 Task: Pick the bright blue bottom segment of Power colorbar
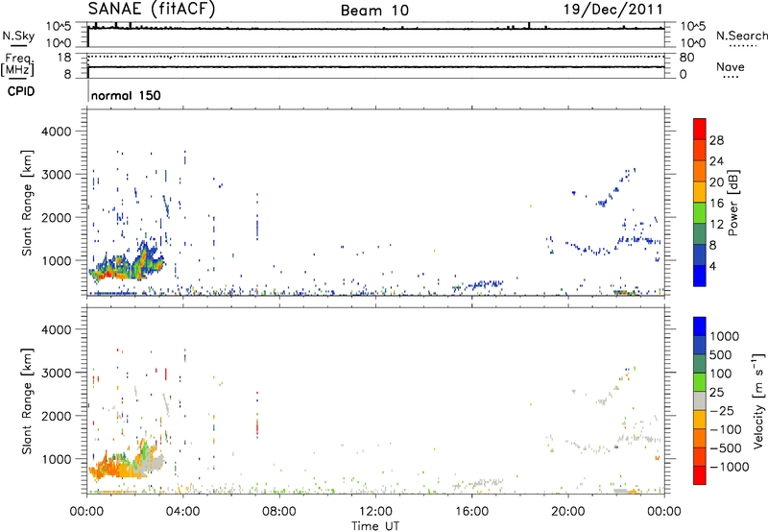700,276
